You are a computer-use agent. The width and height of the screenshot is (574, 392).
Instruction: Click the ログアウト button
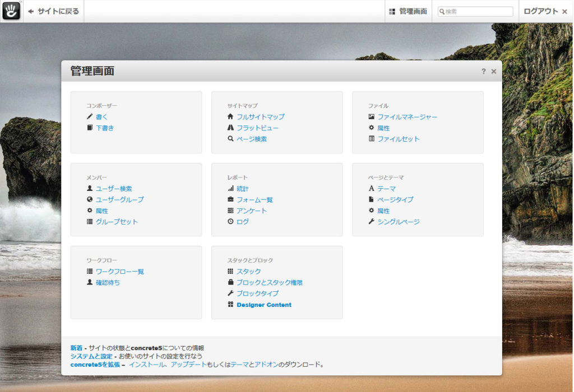(x=545, y=12)
